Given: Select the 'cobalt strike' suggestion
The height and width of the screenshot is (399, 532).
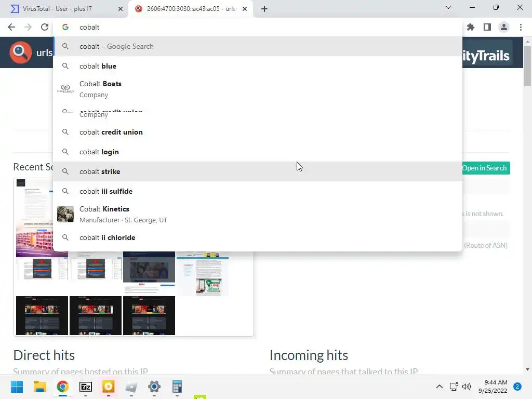Looking at the screenshot, I should pyautogui.click(x=258, y=171).
